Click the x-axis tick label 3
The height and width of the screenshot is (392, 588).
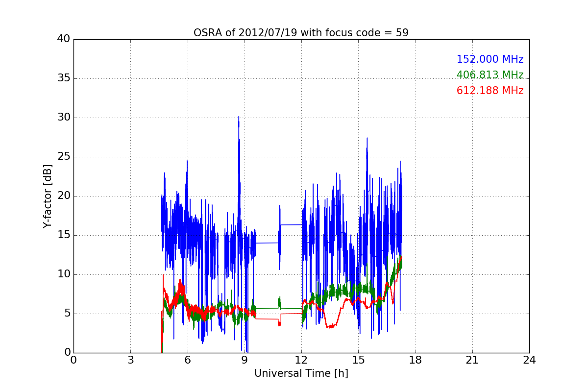coord(130,360)
